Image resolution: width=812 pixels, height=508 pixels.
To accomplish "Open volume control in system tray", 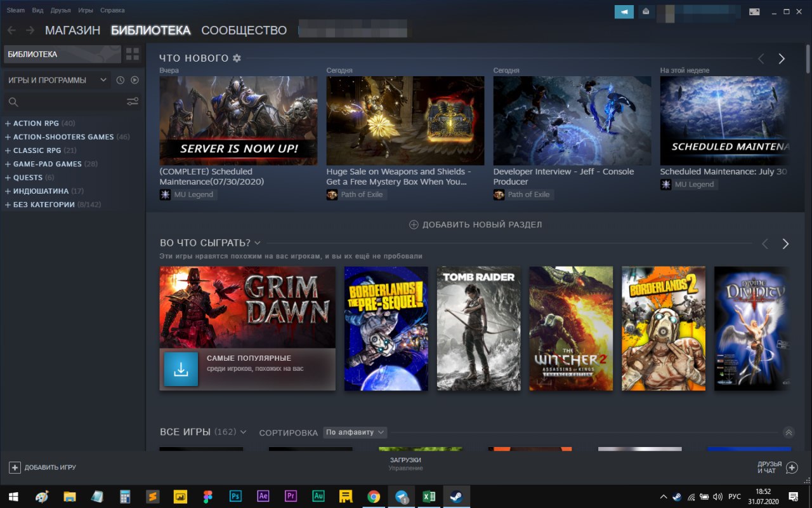I will 717,497.
